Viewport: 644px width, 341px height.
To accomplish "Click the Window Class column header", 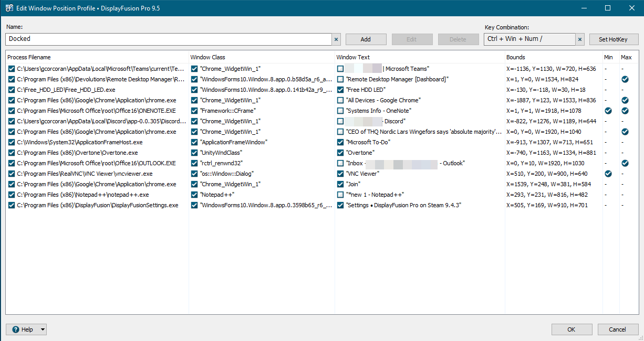I will coord(207,57).
